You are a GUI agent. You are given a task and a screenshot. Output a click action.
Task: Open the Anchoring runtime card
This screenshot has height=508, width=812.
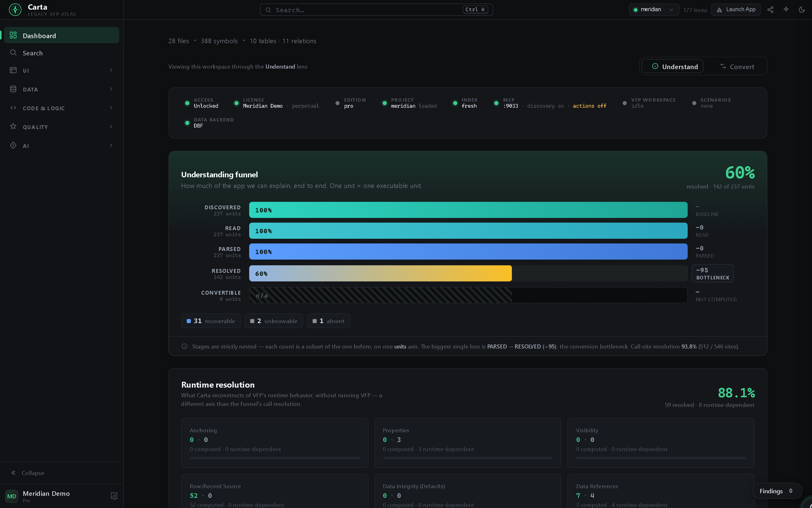(275, 443)
